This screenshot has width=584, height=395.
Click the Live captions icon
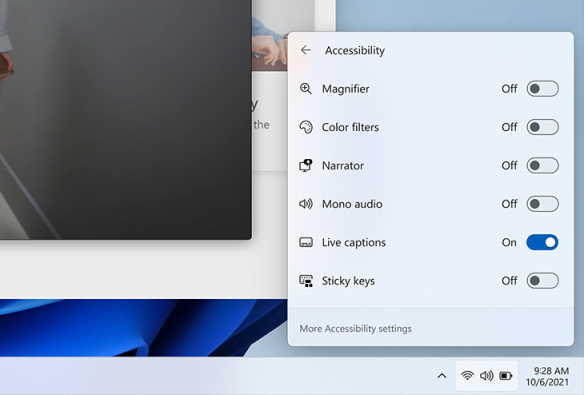click(306, 242)
